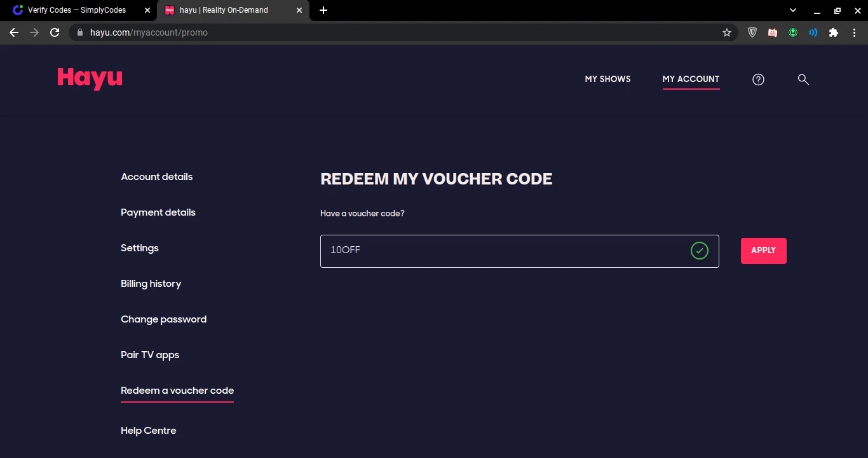Open Pair TV apps
Screen dimensions: 868x458
150,355
